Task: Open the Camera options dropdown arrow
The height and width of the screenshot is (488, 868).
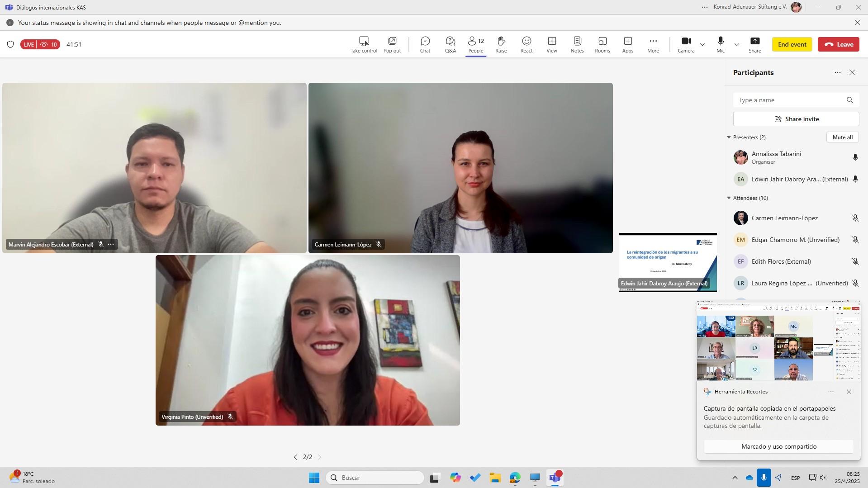Action: tap(702, 45)
